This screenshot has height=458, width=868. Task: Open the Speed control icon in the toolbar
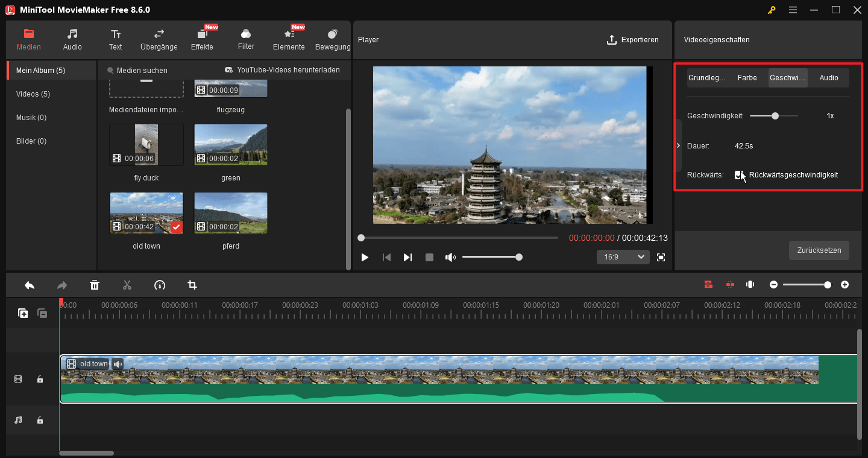point(160,284)
